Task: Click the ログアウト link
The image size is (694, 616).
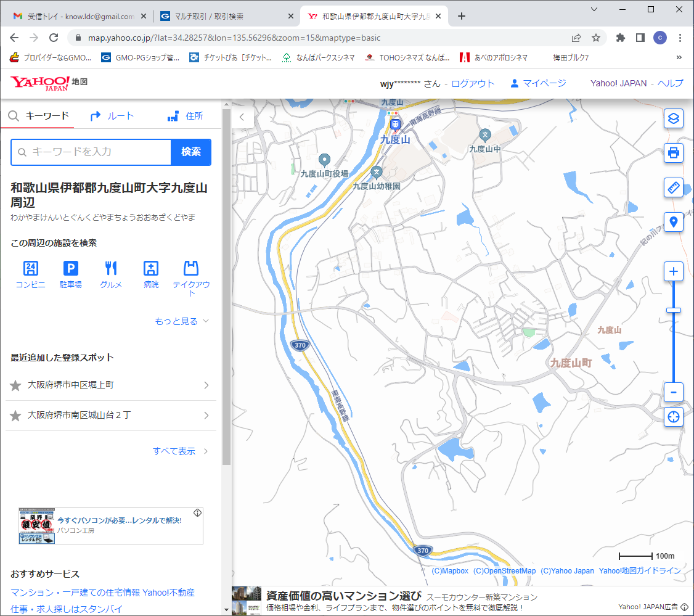Action: pos(473,83)
